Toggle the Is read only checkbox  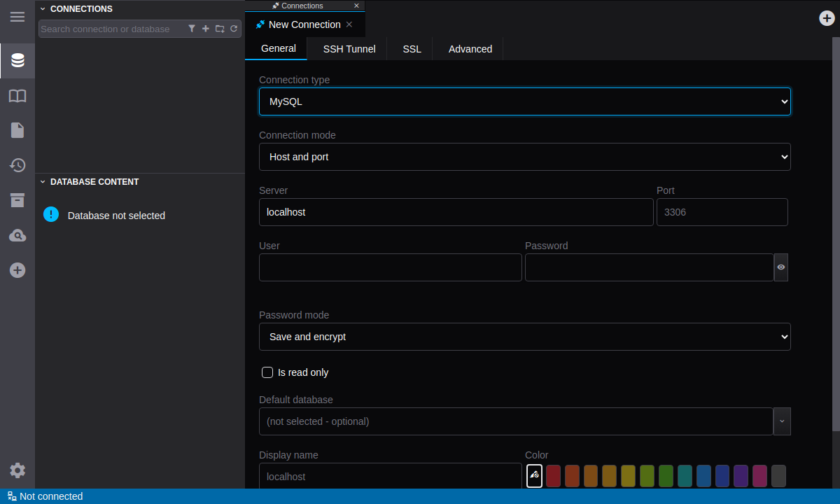(267, 372)
